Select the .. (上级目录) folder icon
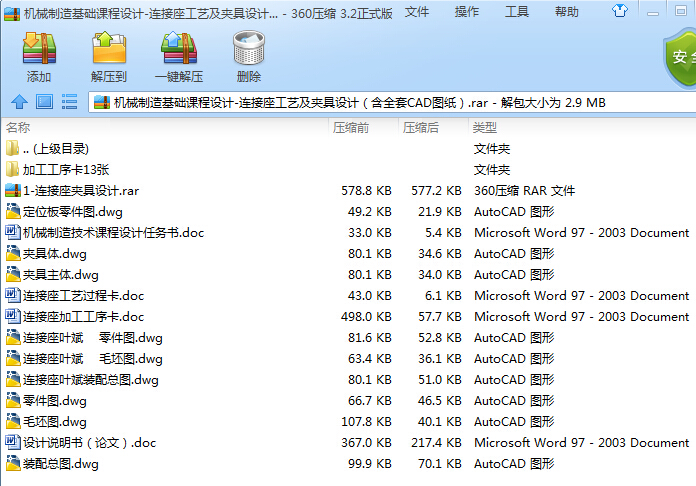The image size is (696, 486). coord(12,148)
